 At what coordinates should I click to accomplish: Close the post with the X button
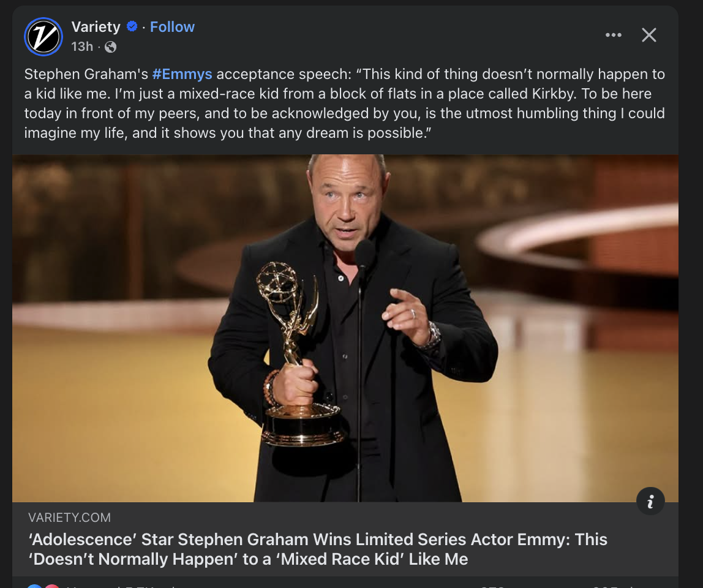point(648,35)
